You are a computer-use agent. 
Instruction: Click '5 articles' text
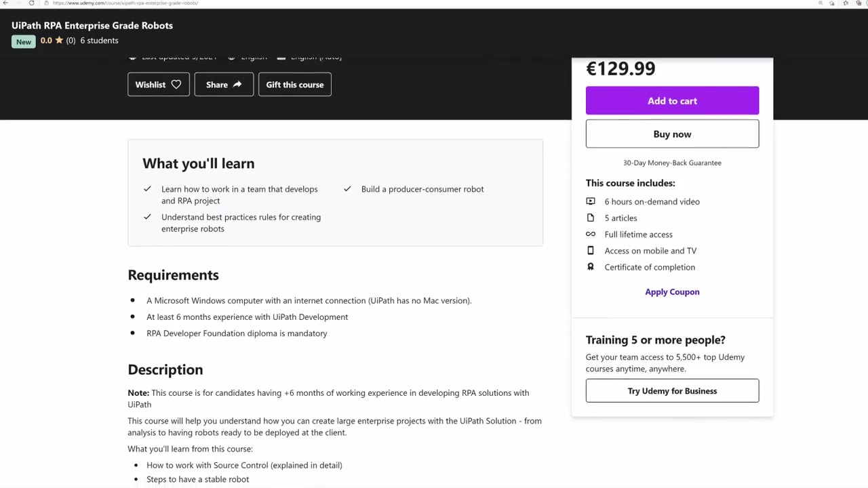coord(620,218)
